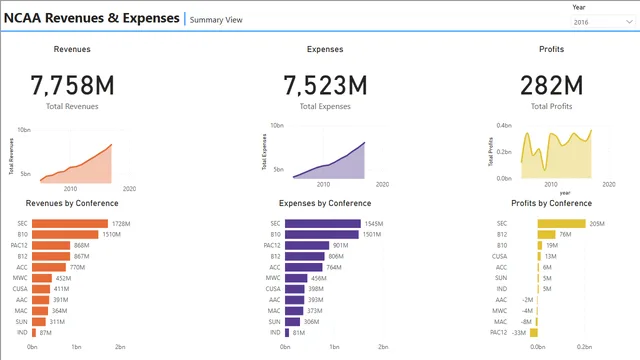This screenshot has width=640, height=360.
Task: Click the SEC bar in Revenues by Conference
Action: [x=70, y=224]
